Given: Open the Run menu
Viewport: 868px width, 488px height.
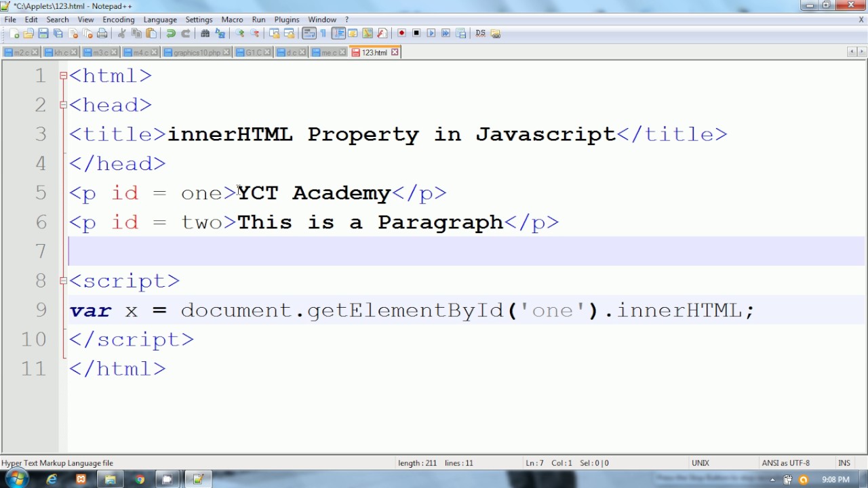Looking at the screenshot, I should [x=258, y=20].
